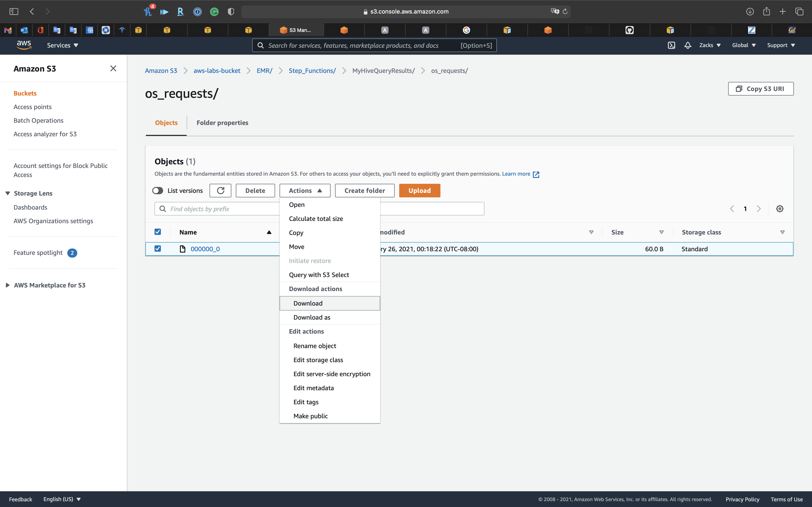Screen dimensions: 812x507
Task: Open table preferences gear icon
Action: [779, 208]
